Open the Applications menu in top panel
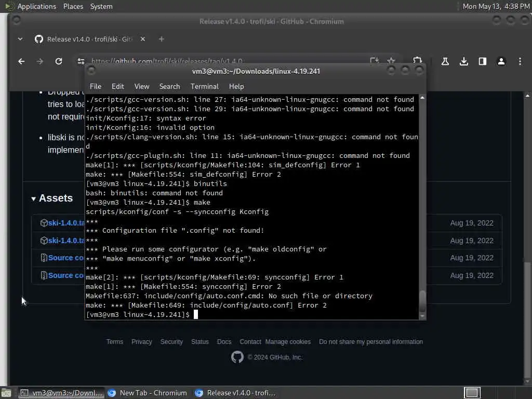Screen dimensions: 532x399 (37, 6)
